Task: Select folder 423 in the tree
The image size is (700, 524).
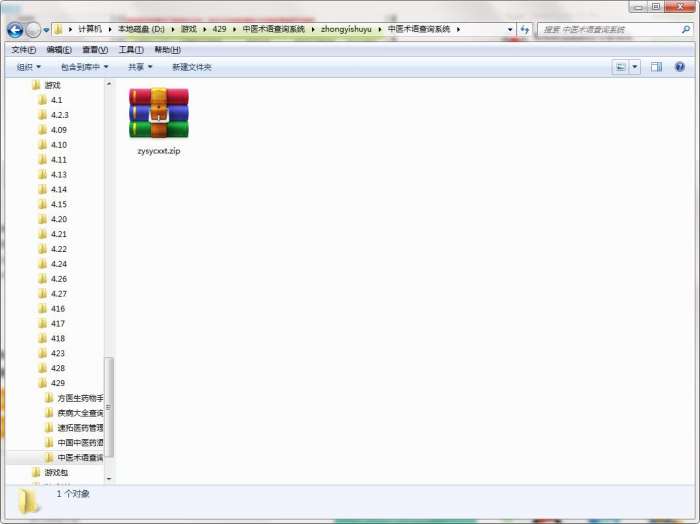Action: point(58,353)
